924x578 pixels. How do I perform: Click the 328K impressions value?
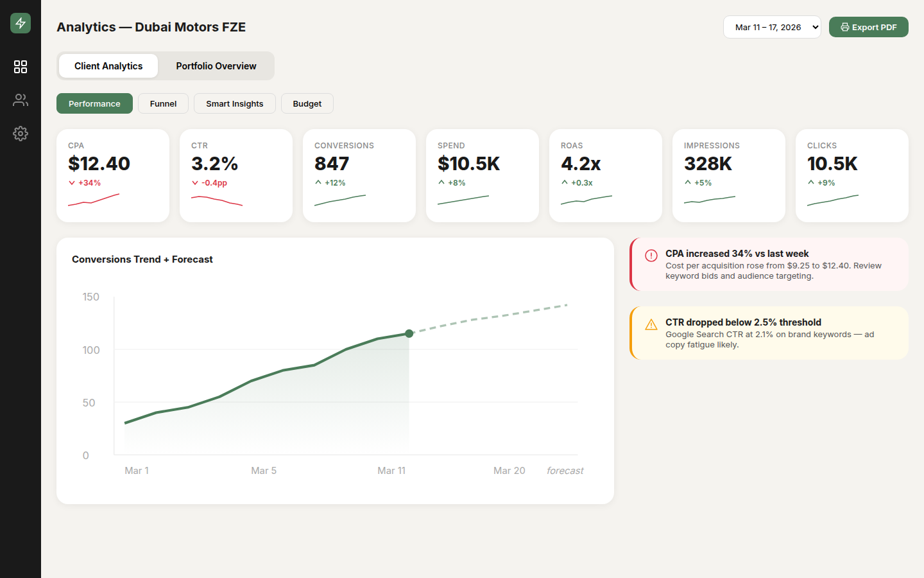(708, 164)
